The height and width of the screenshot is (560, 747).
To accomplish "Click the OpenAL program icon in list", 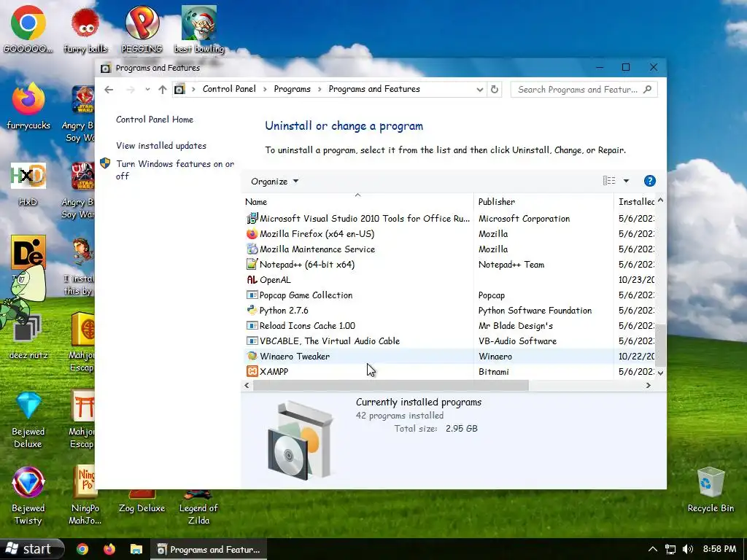I will point(252,280).
